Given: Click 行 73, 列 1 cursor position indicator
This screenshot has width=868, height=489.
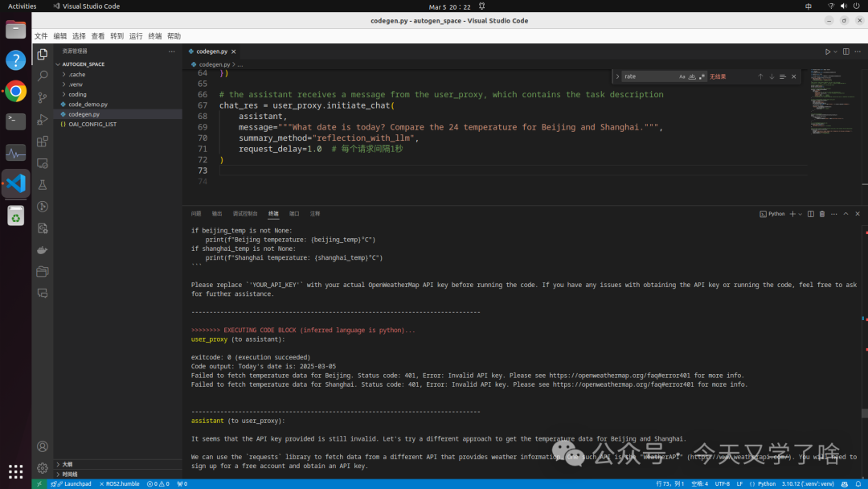Looking at the screenshot, I should pyautogui.click(x=669, y=484).
